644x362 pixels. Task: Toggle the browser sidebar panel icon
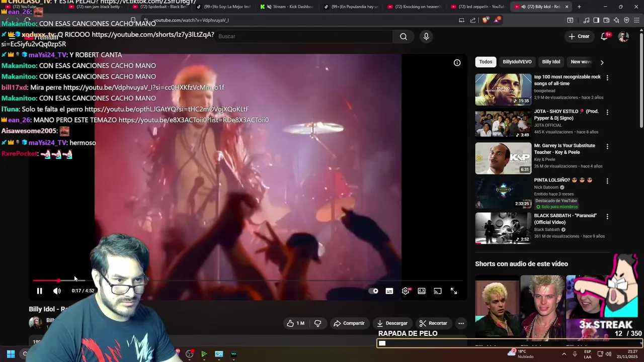pyautogui.click(x=596, y=20)
